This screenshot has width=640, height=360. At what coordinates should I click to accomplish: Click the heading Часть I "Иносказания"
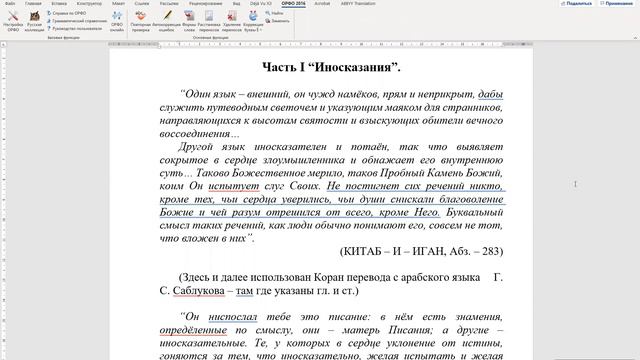tap(331, 67)
